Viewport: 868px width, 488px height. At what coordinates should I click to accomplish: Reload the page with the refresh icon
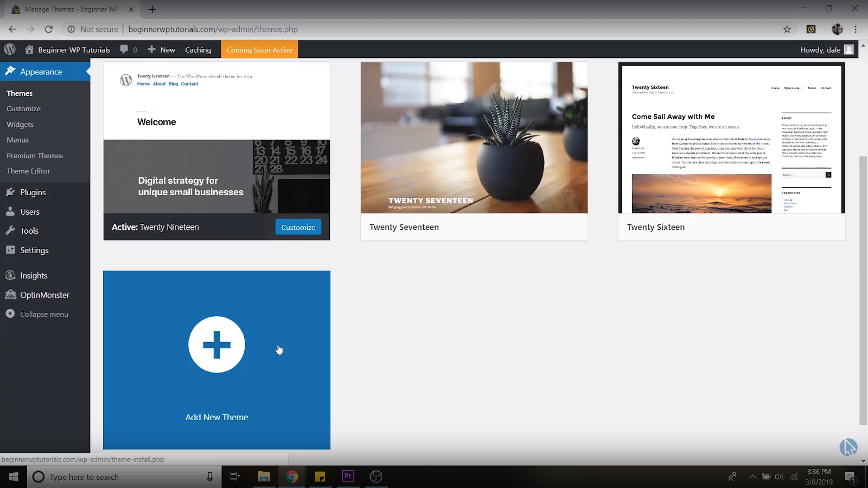coord(49,29)
